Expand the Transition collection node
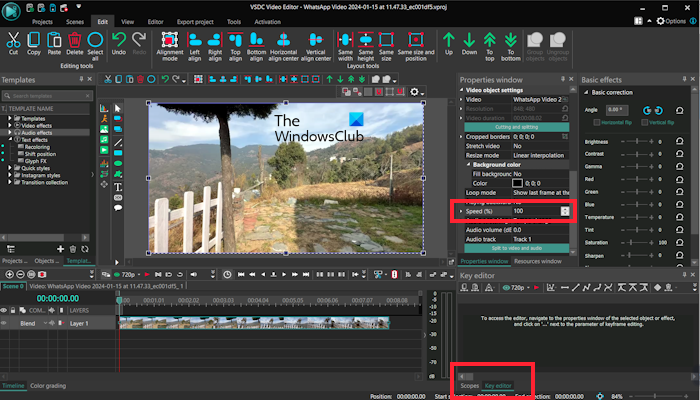Image resolution: width=700 pixels, height=400 pixels. point(9,183)
